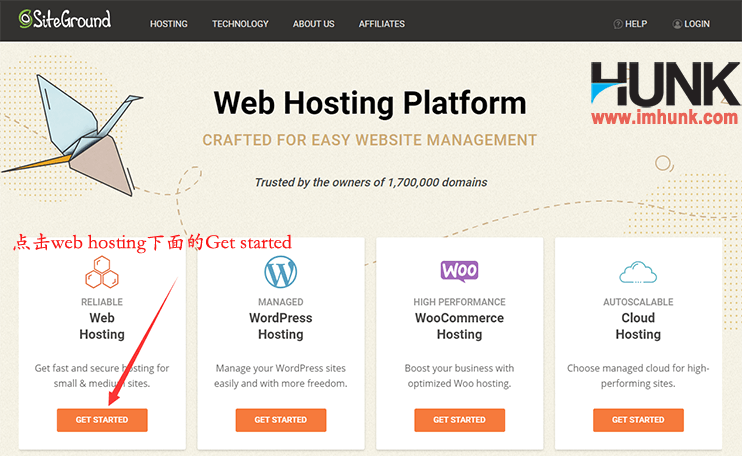The image size is (742, 456).
Task: Click 'Trusted by the owners of 1,700,000 domains'
Action: 371,182
